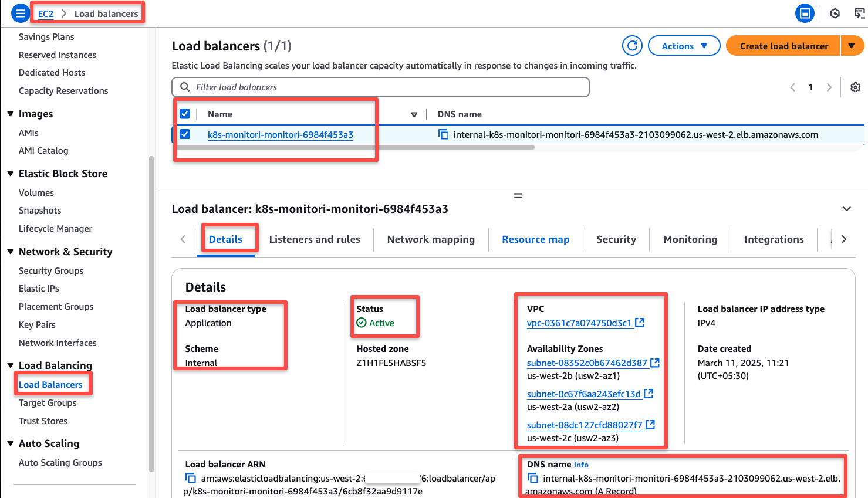Open the Resource map tab
The height and width of the screenshot is (498, 868).
point(536,239)
